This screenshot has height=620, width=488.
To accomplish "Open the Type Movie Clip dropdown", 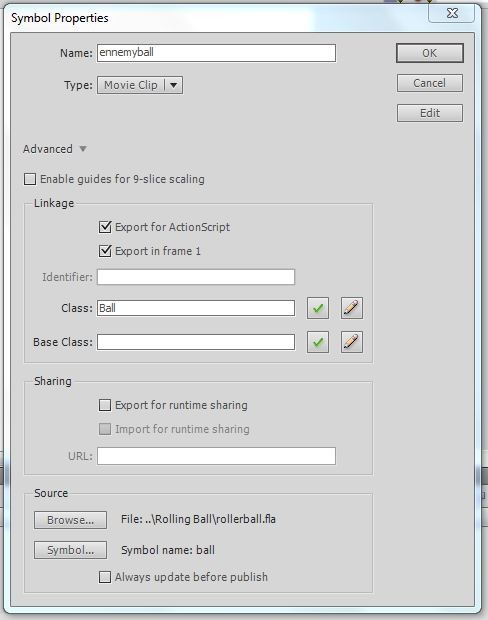I will (140, 85).
